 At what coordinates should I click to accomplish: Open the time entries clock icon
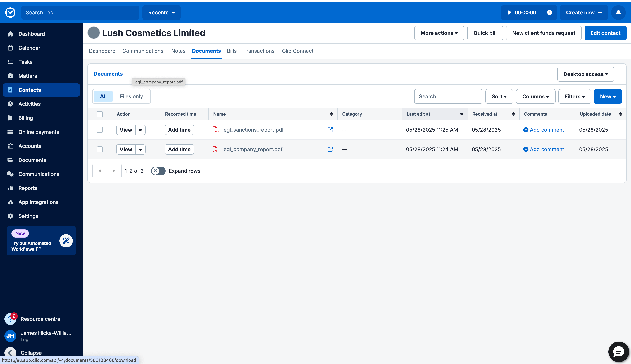[x=550, y=13]
